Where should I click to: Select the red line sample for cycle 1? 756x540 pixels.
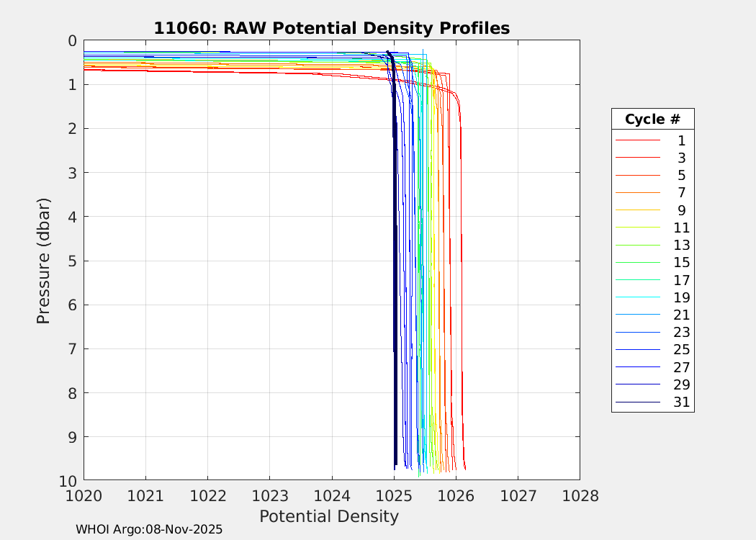pyautogui.click(x=637, y=140)
